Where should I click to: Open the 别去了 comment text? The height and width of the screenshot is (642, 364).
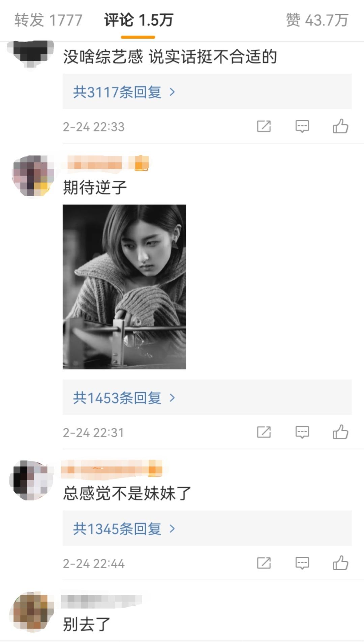(87, 624)
